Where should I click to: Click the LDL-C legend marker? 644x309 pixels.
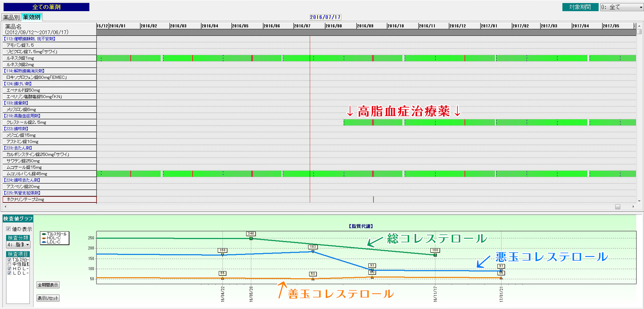pos(44,242)
